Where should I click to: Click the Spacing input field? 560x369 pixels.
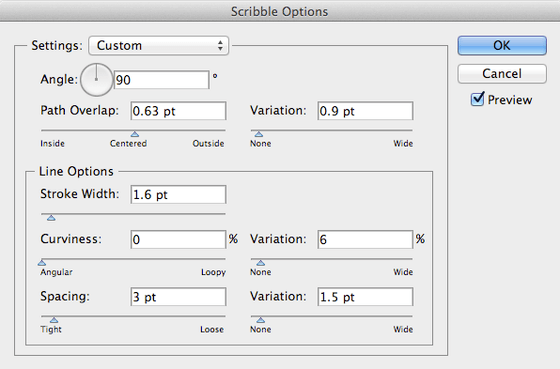[x=178, y=297]
